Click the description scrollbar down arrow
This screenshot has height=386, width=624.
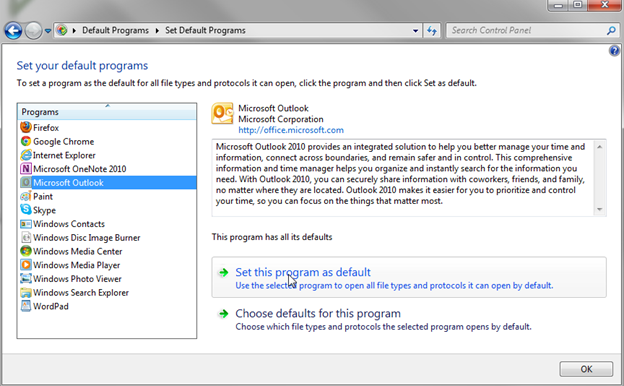coord(599,209)
